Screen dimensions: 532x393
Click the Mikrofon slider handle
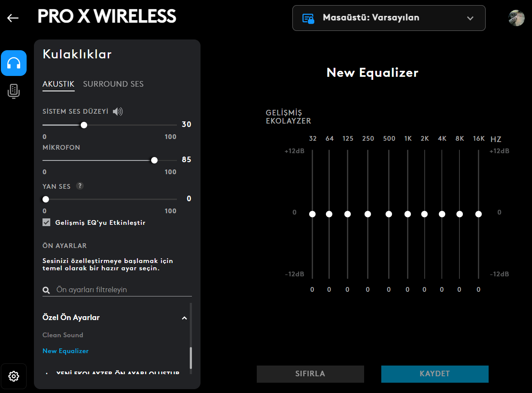[x=155, y=160]
